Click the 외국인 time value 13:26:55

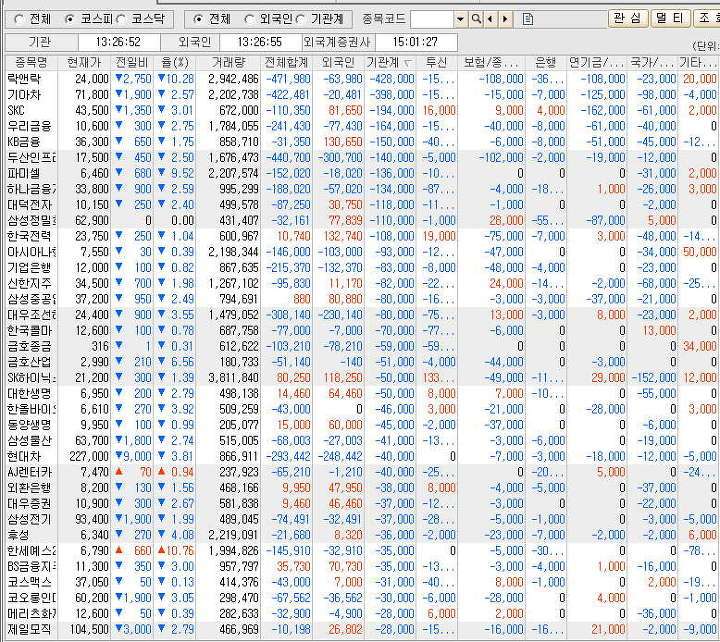259,42
